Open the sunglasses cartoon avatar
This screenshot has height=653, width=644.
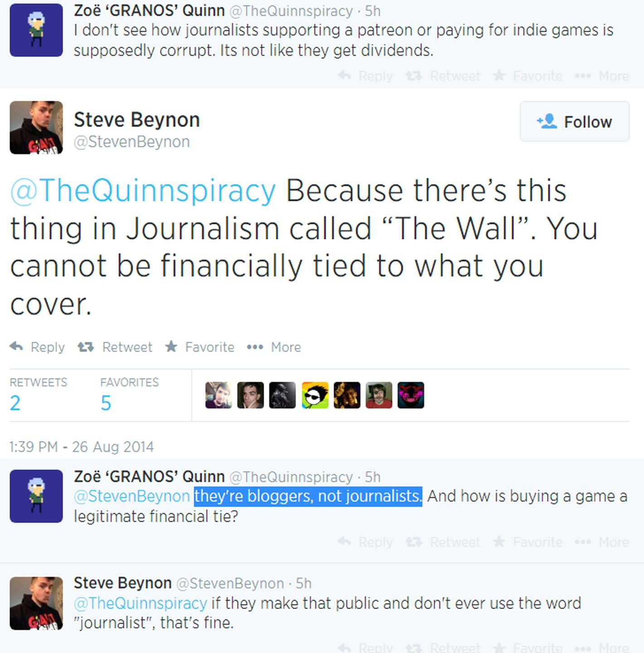[315, 395]
